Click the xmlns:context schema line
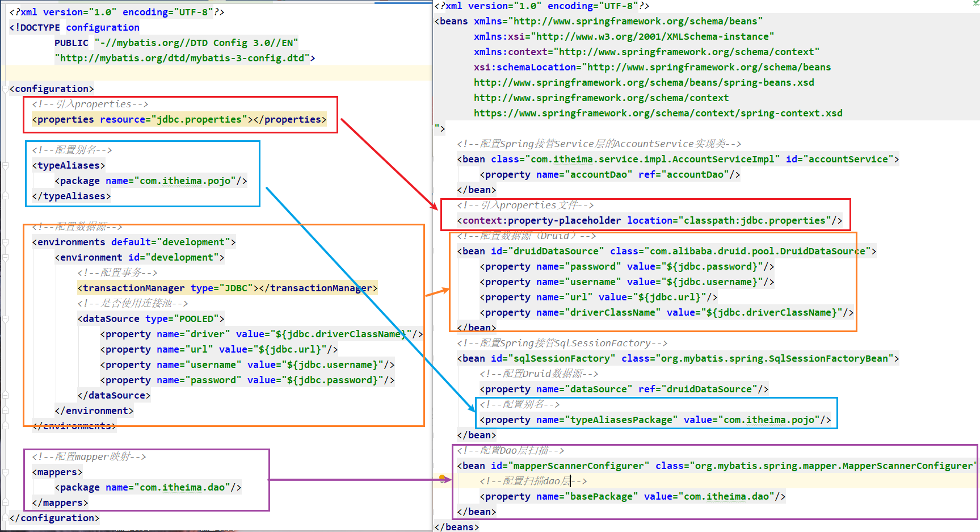The height and width of the screenshot is (532, 980). (x=647, y=52)
